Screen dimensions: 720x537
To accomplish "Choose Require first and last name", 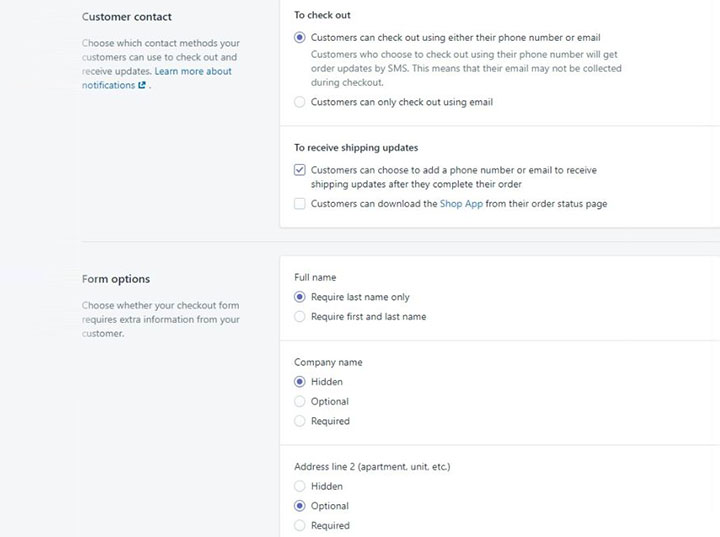I will [x=299, y=317].
